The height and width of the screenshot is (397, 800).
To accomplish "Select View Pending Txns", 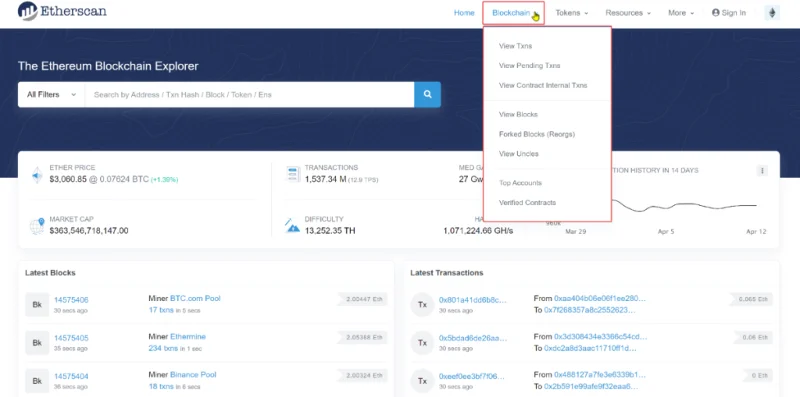I will 529,66.
